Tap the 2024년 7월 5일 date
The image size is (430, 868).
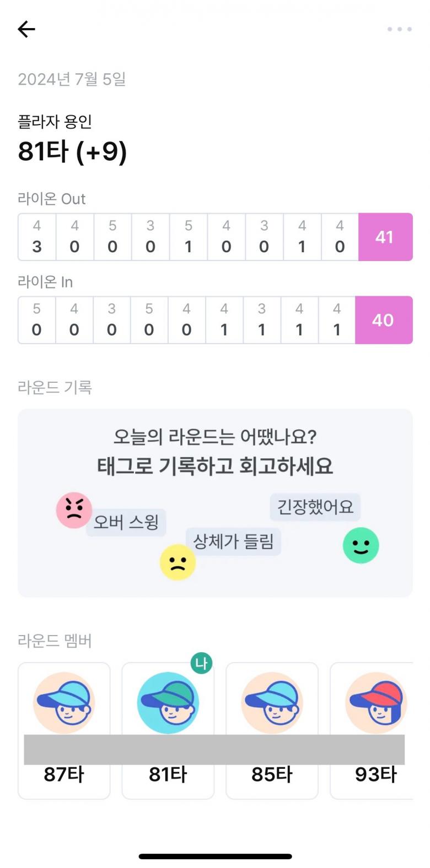click(72, 79)
